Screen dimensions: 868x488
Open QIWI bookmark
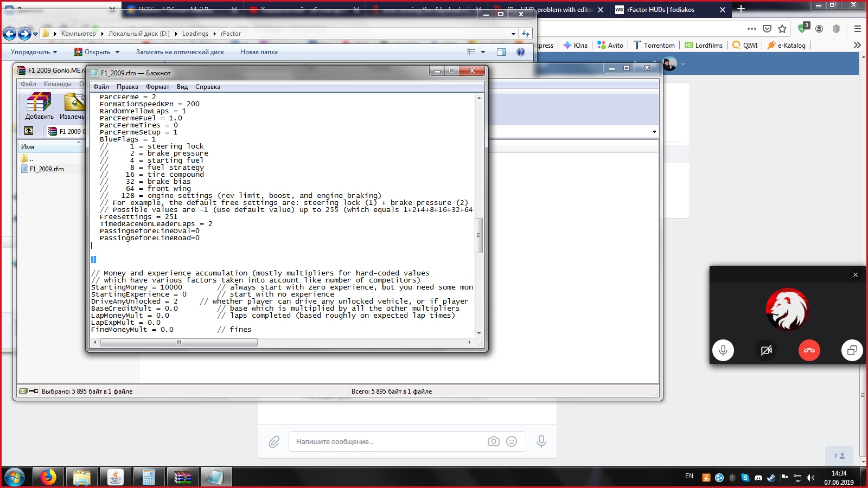(745, 46)
